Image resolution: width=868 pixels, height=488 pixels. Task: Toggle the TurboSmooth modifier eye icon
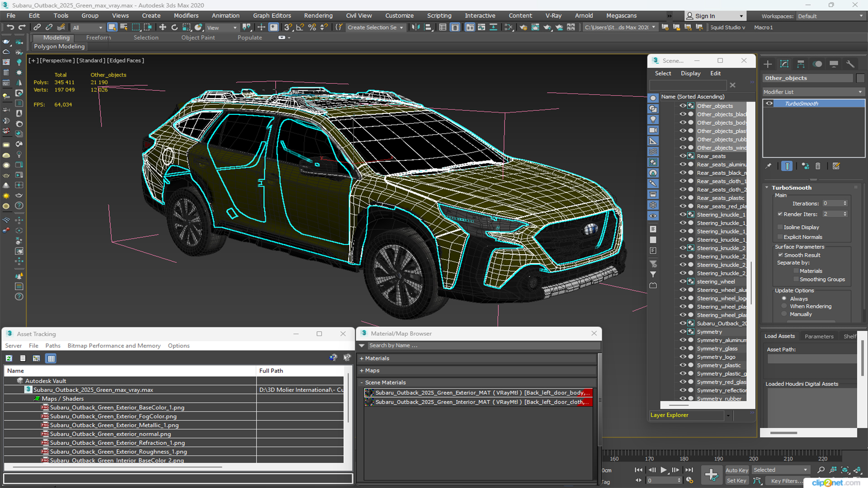pos(769,103)
